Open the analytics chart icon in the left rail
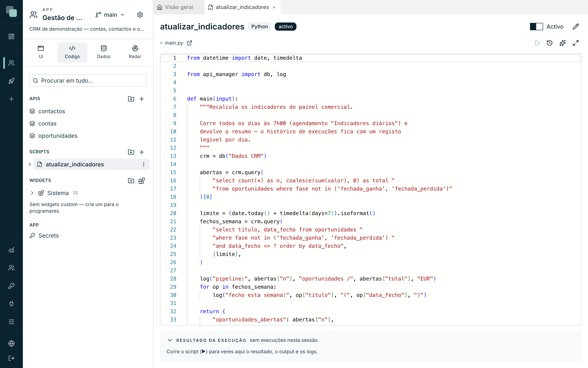588x368 pixels. pos(11,250)
